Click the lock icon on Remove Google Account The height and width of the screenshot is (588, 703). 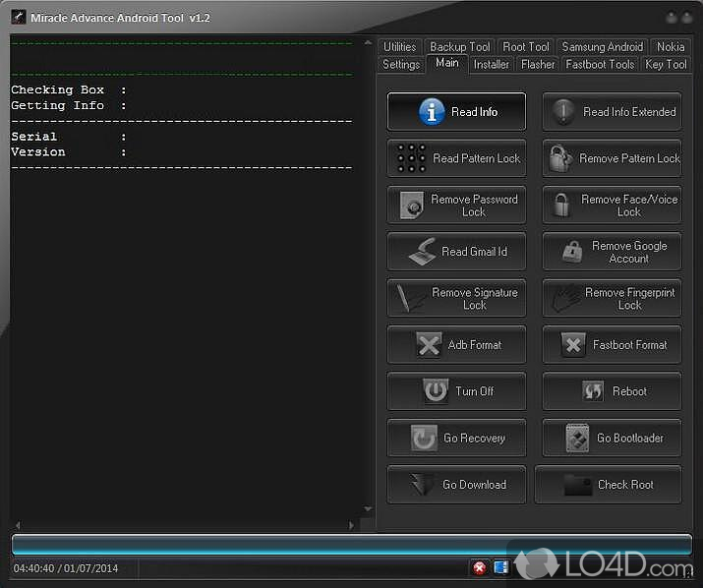tap(572, 252)
